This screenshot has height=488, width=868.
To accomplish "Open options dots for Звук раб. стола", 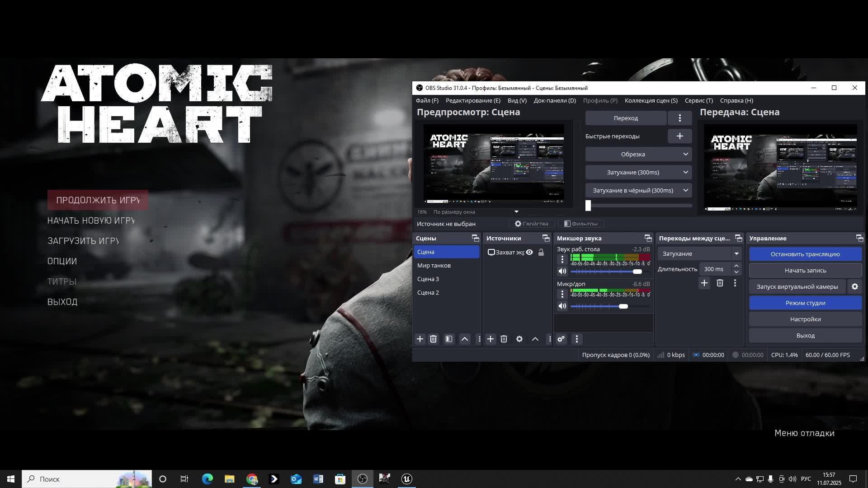I will coord(562,259).
